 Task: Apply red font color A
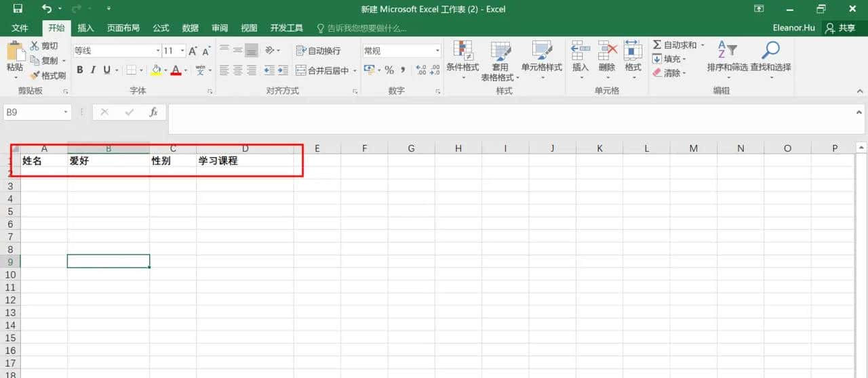176,70
